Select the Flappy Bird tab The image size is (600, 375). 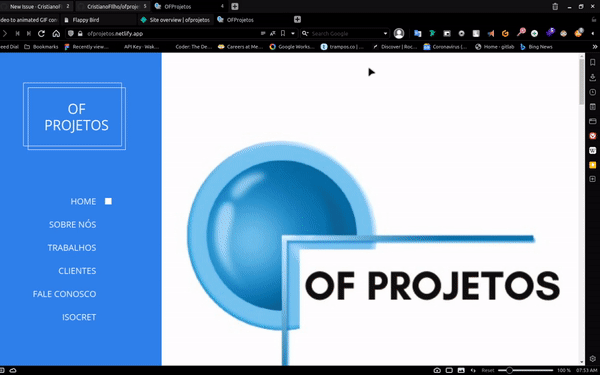coord(99,20)
